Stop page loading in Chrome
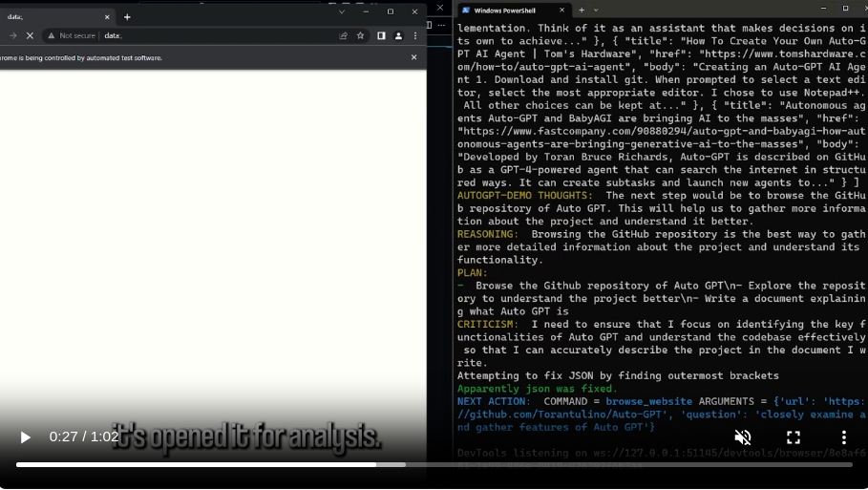 tap(30, 35)
